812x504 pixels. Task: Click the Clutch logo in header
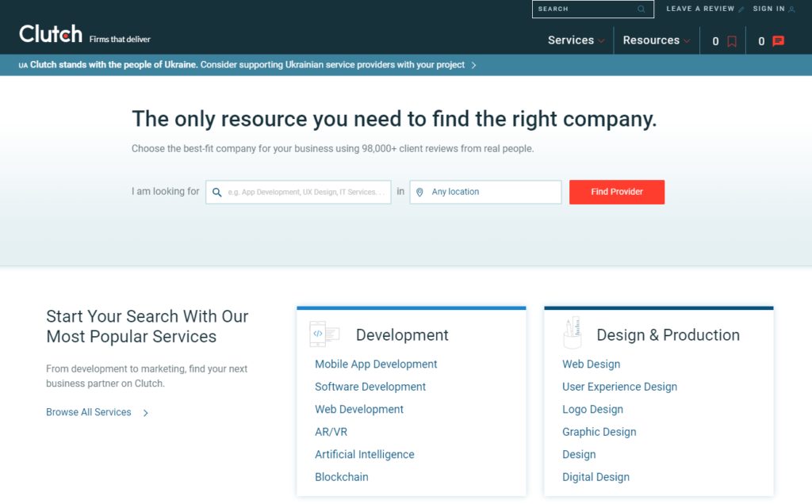[x=51, y=34]
